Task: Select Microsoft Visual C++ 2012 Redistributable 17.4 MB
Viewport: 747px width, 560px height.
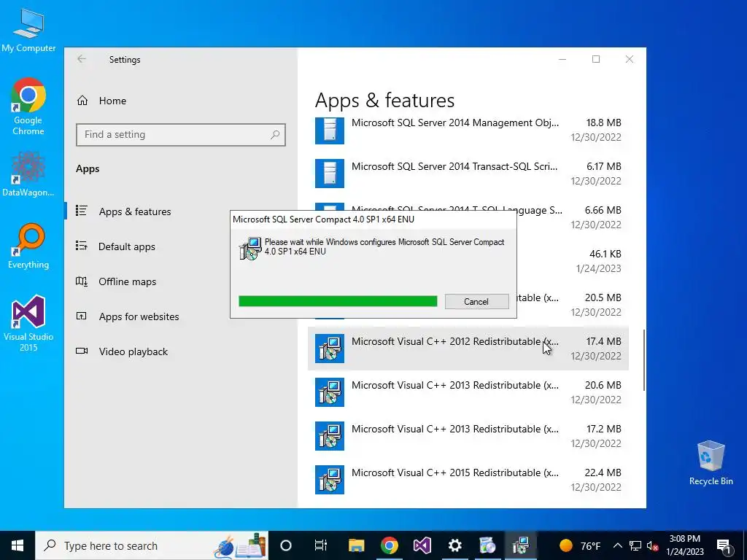Action: click(468, 348)
